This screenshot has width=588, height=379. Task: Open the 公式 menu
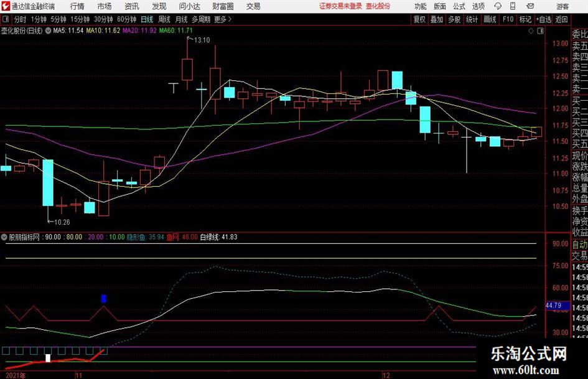[x=459, y=6]
